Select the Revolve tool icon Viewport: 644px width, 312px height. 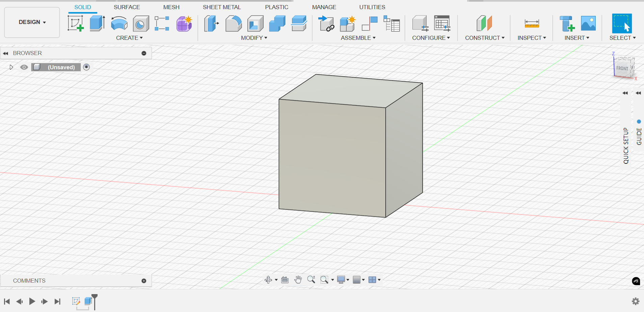(119, 23)
